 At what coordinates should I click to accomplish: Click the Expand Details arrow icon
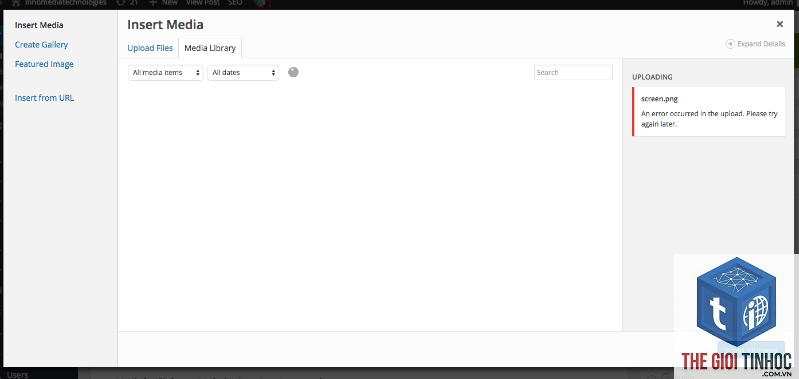pyautogui.click(x=730, y=44)
